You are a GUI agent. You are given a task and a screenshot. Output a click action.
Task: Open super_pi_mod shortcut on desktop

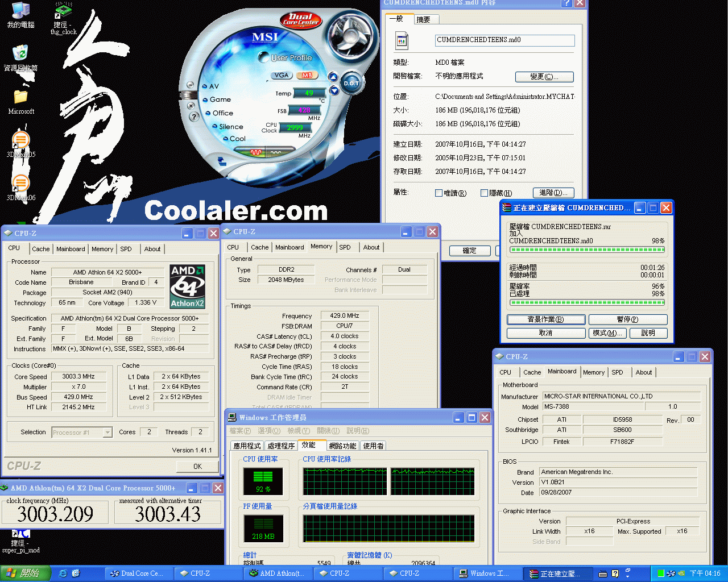21,541
